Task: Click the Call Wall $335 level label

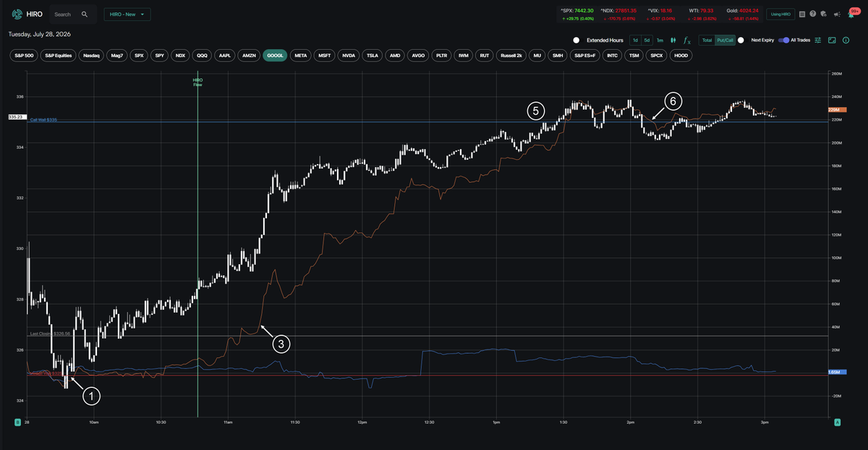Action: point(43,119)
